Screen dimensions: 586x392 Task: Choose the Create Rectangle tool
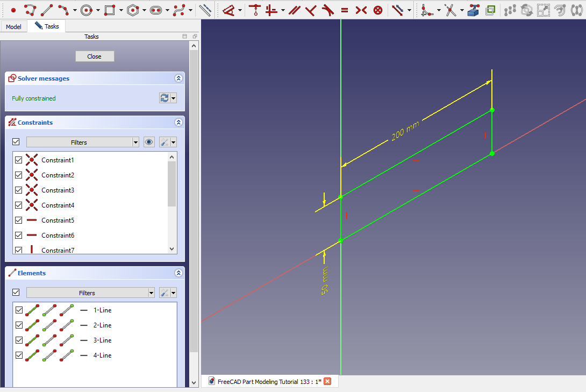pos(110,10)
